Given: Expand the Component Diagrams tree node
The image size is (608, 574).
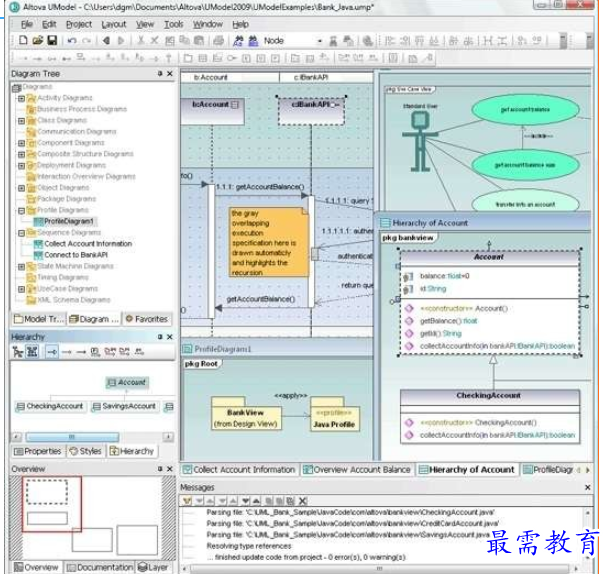Looking at the screenshot, I should [21, 143].
